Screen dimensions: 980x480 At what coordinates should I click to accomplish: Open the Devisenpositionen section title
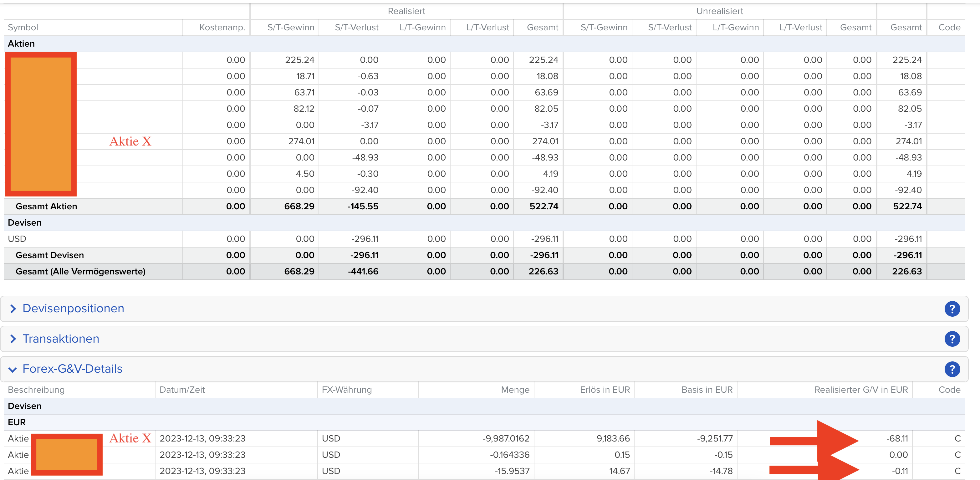click(73, 308)
